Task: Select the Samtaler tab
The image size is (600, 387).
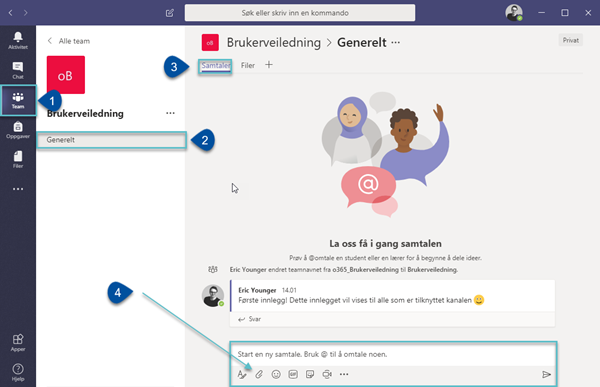Action: 216,65
